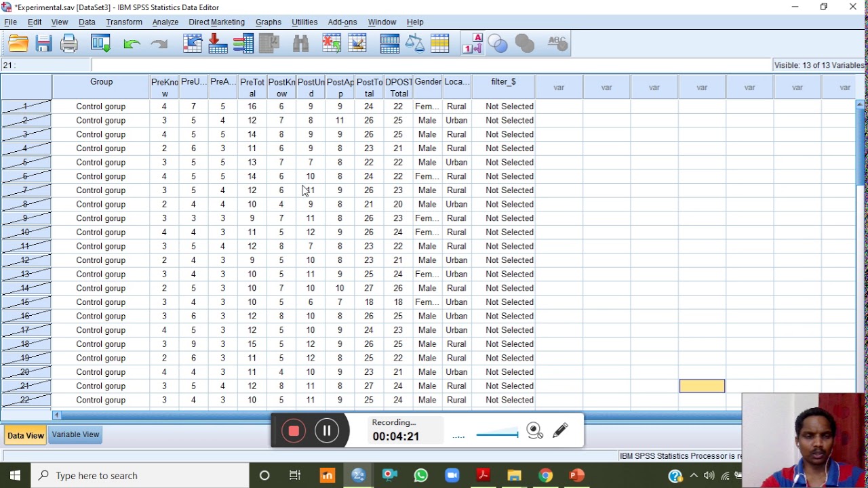Toggle the webcam icon in recorder bar

click(x=535, y=430)
